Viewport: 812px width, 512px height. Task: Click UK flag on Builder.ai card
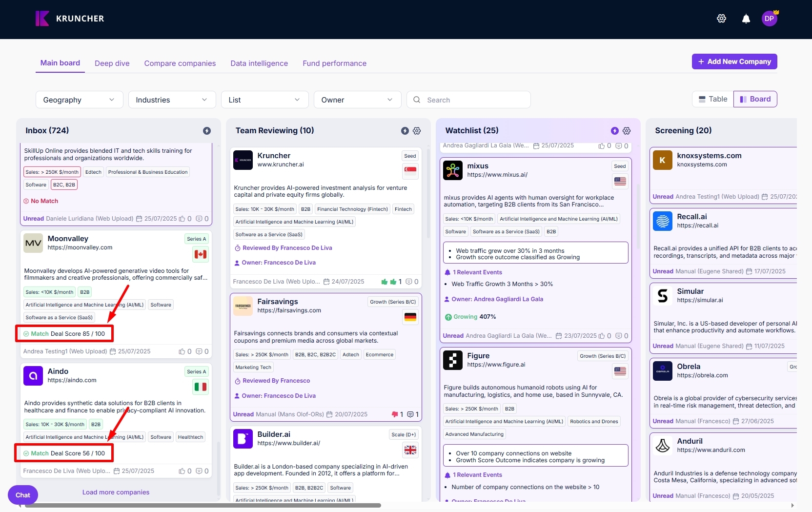410,450
